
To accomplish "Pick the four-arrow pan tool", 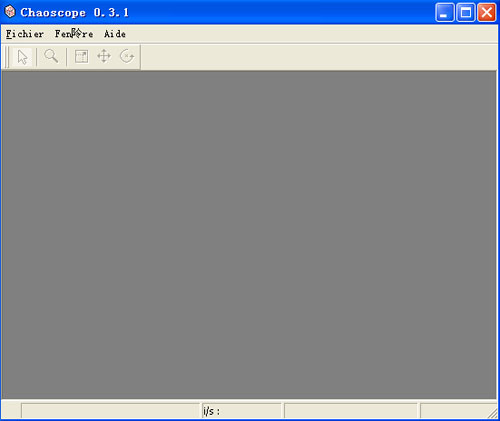I will tap(104, 57).
